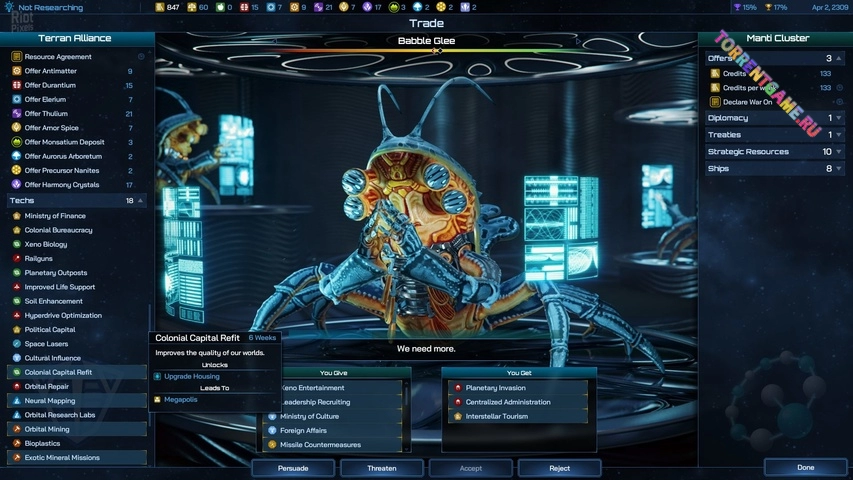
Task: Select the Credits per week offer icon
Action: click(x=715, y=88)
